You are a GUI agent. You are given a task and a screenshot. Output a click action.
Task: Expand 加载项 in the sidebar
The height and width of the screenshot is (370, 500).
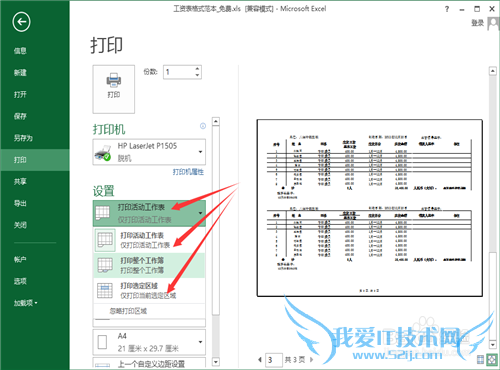(25, 303)
